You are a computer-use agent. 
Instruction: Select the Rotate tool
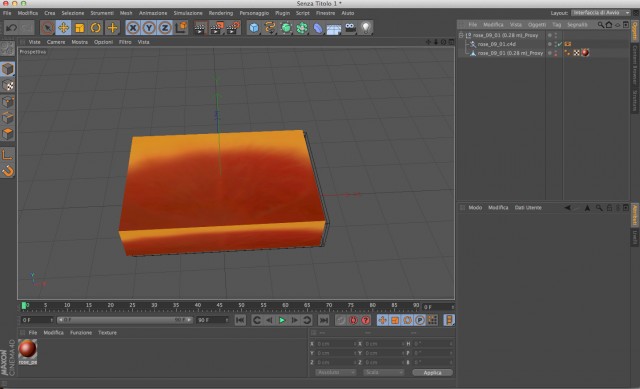(96, 28)
